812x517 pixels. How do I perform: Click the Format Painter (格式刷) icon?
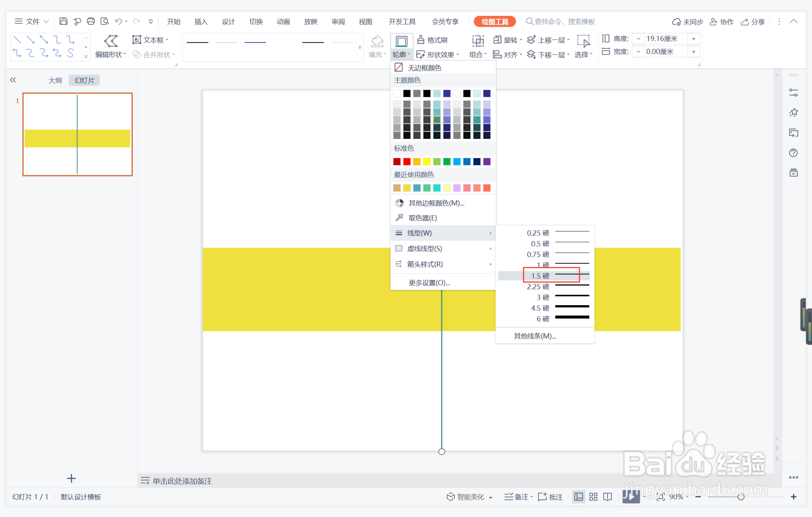(421, 40)
